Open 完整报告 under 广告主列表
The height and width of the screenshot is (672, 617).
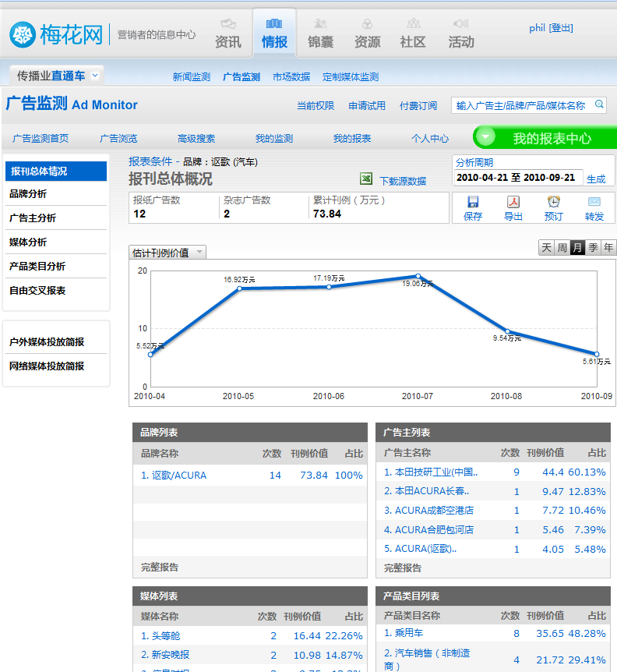(x=403, y=568)
